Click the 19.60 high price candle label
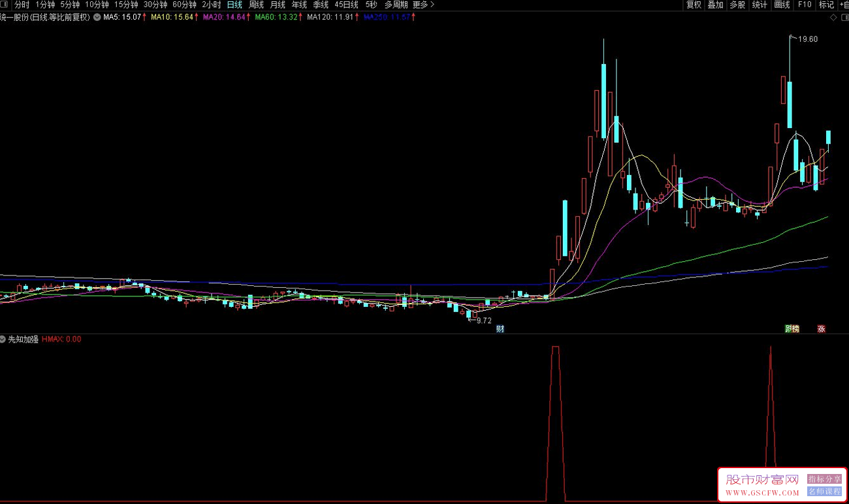 click(809, 39)
